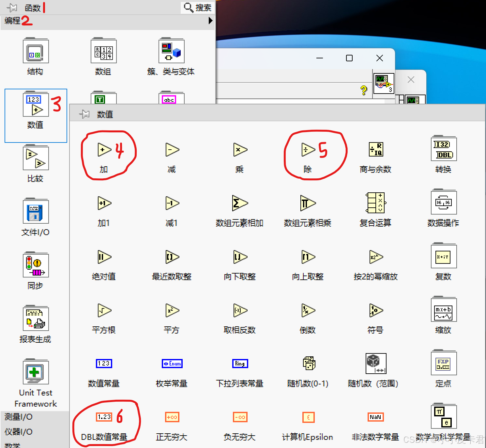
Task: Select the DBL数值常量 constant
Action: [x=104, y=417]
